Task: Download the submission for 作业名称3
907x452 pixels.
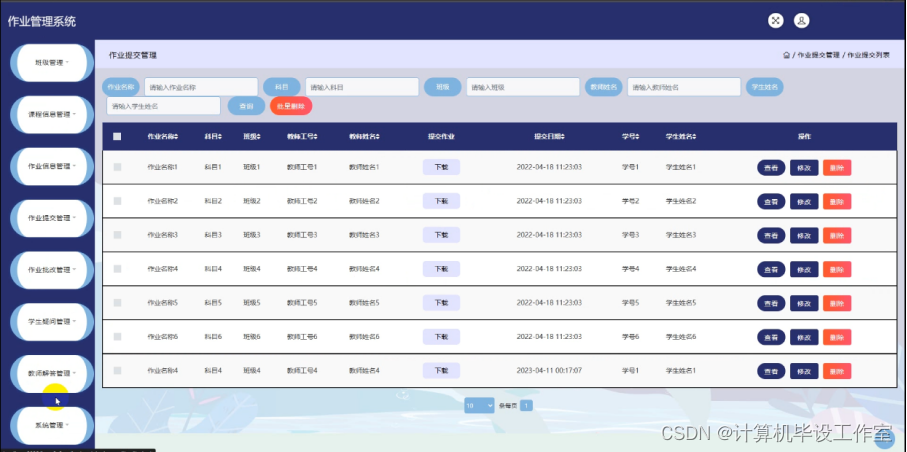Action: (441, 235)
